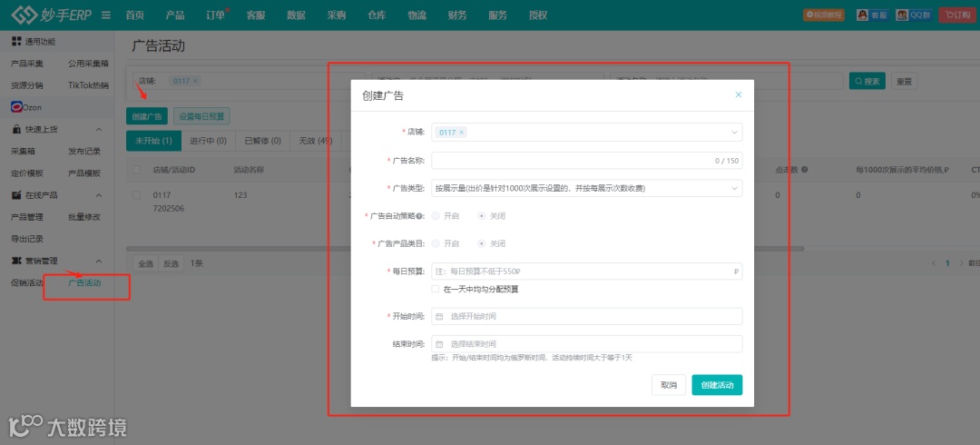Open the 订单 top menu
This screenshot has width=980, height=445.
tap(216, 15)
